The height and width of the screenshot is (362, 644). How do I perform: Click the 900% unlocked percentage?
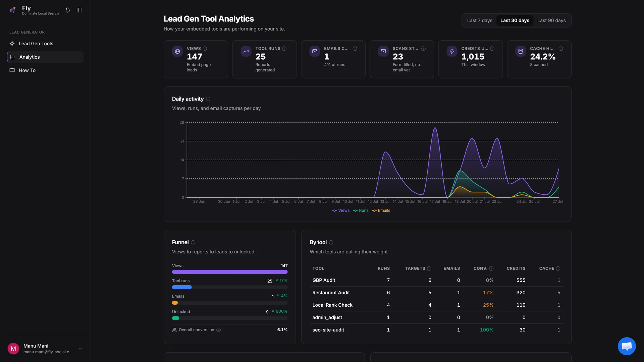coord(281,311)
